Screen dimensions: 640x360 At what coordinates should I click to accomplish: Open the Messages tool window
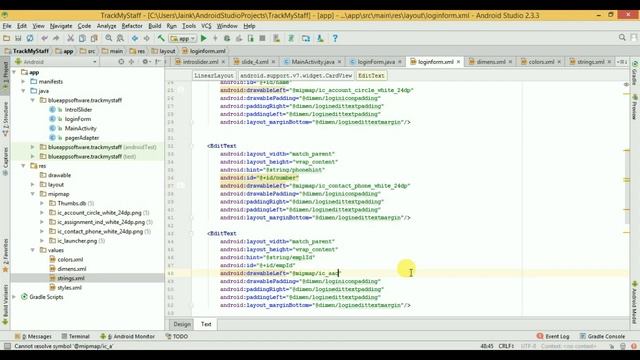point(33,336)
